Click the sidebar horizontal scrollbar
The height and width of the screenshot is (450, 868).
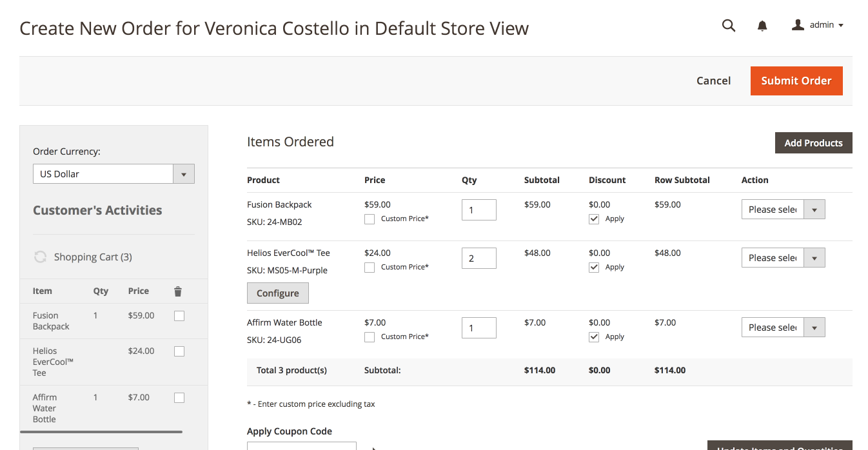pos(101,432)
